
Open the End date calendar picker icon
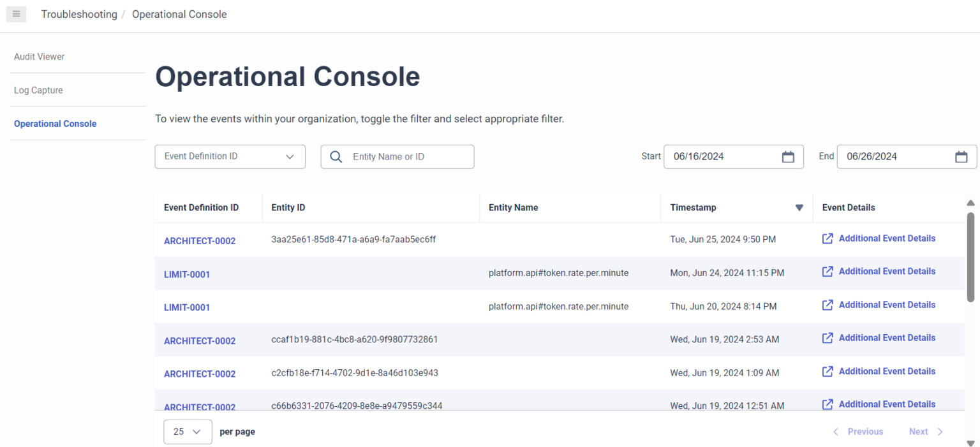click(961, 156)
